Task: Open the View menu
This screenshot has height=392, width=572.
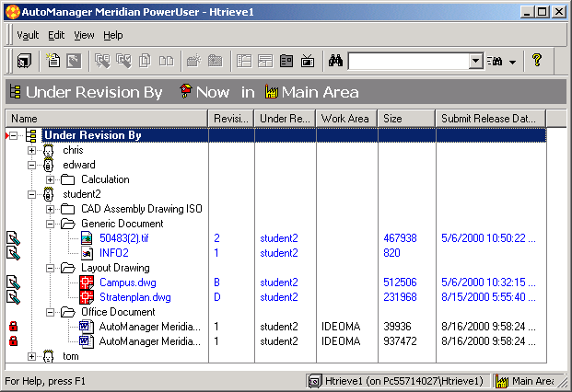Action: click(x=84, y=35)
